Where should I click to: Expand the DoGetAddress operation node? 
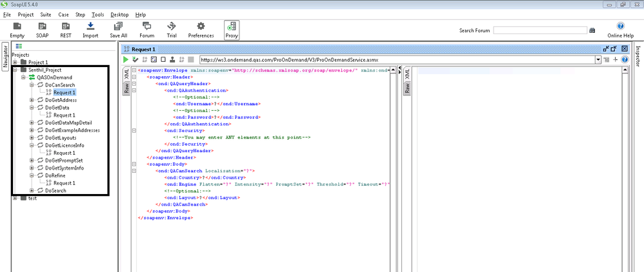tap(32, 100)
